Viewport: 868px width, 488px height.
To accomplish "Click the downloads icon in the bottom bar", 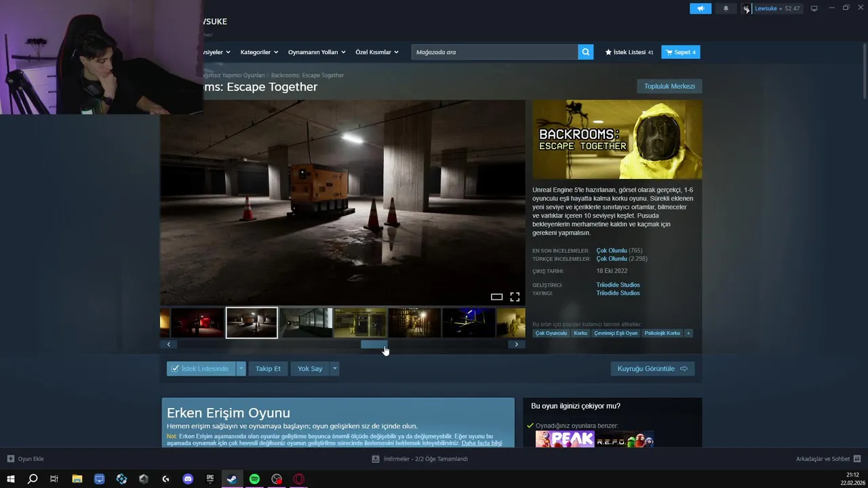I will pyautogui.click(x=376, y=459).
